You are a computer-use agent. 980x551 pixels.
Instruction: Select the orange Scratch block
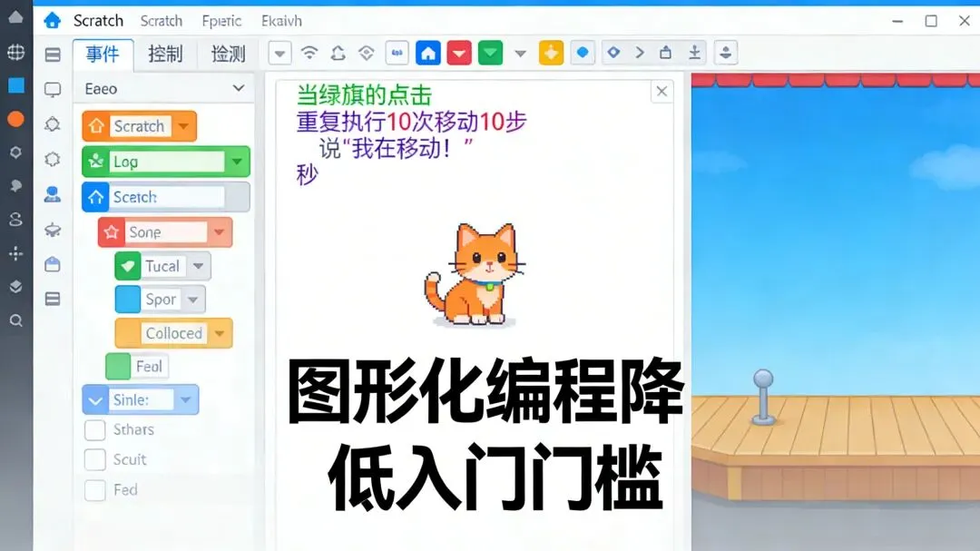[139, 126]
